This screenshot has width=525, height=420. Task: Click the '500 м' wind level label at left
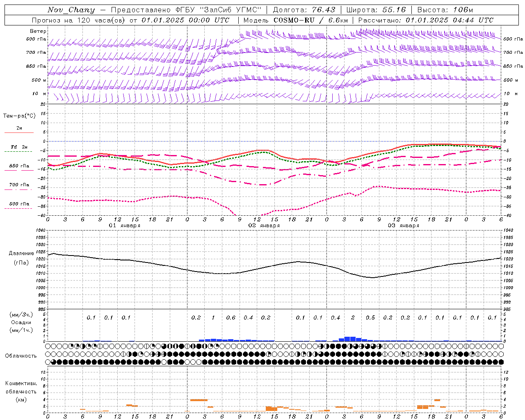point(39,80)
